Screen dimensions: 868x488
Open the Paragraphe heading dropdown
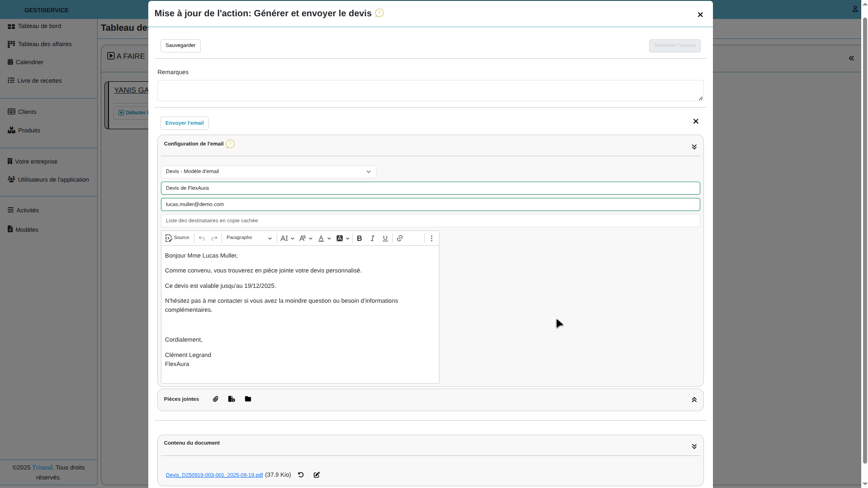249,238
